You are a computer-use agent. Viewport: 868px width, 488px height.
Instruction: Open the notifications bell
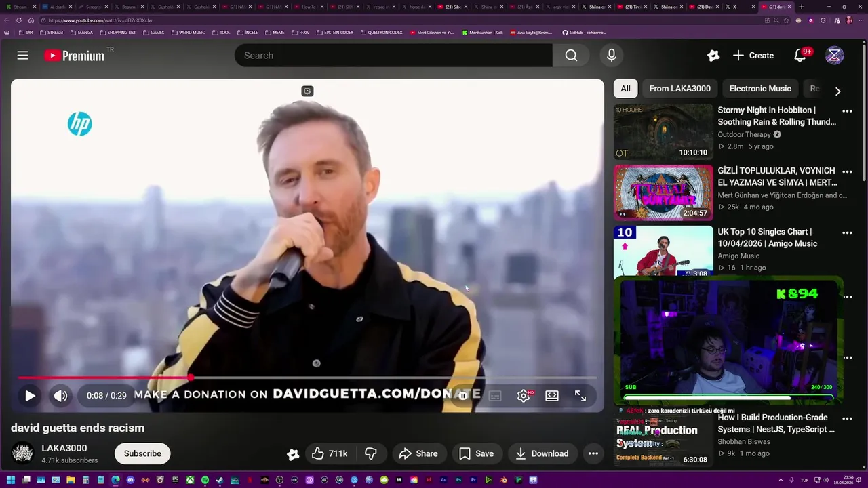click(x=800, y=56)
